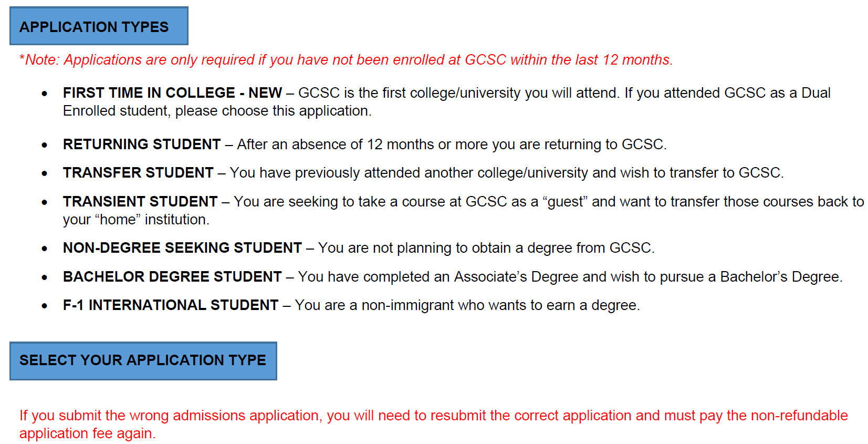This screenshot has height=444, width=868.
Task: Click the red warning about wrong admissions application
Action: click(433, 424)
